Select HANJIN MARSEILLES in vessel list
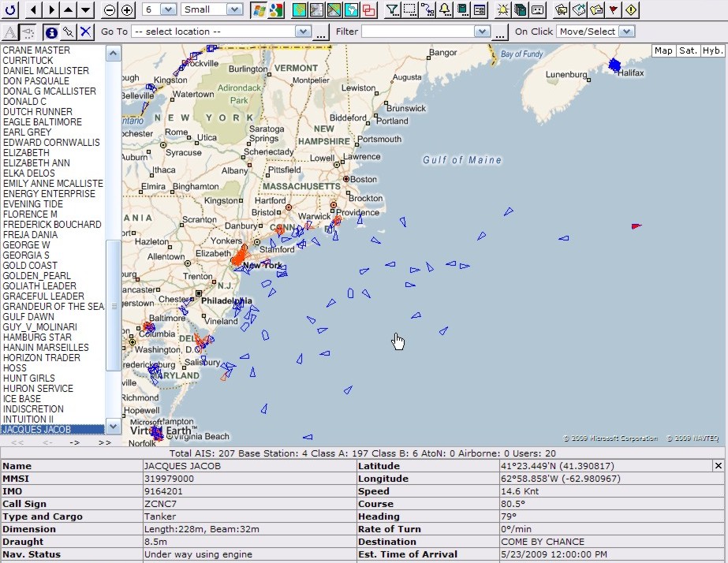 click(x=46, y=347)
